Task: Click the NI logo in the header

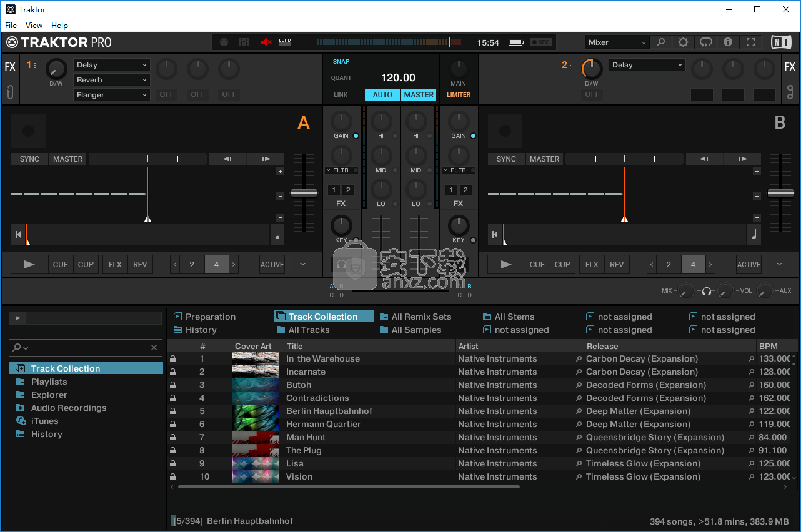Action: click(x=781, y=42)
